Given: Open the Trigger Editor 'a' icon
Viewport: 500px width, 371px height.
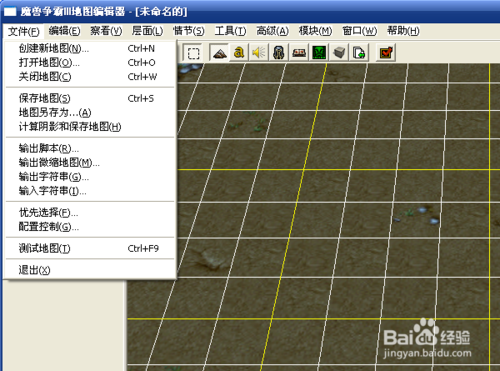Looking at the screenshot, I should coord(239,53).
